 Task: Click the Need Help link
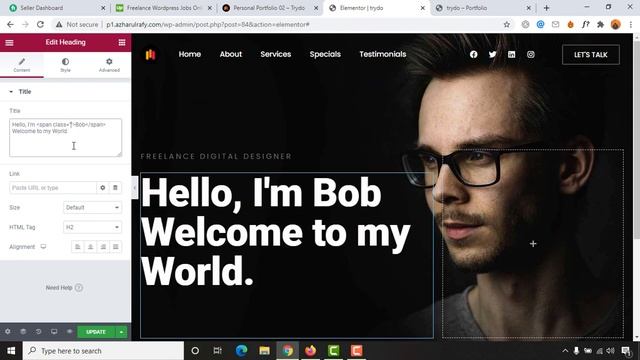64,288
